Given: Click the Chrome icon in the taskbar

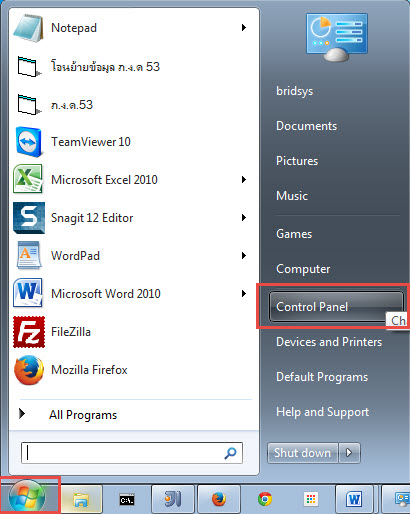Looking at the screenshot, I should click(265, 499).
